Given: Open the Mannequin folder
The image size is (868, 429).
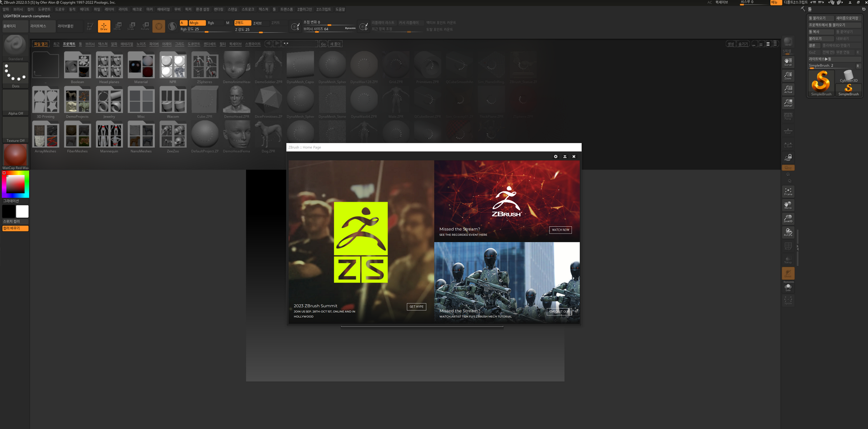Looking at the screenshot, I should (109, 137).
